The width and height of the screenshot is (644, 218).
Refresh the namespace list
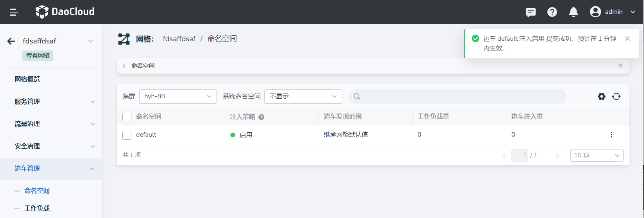[616, 96]
